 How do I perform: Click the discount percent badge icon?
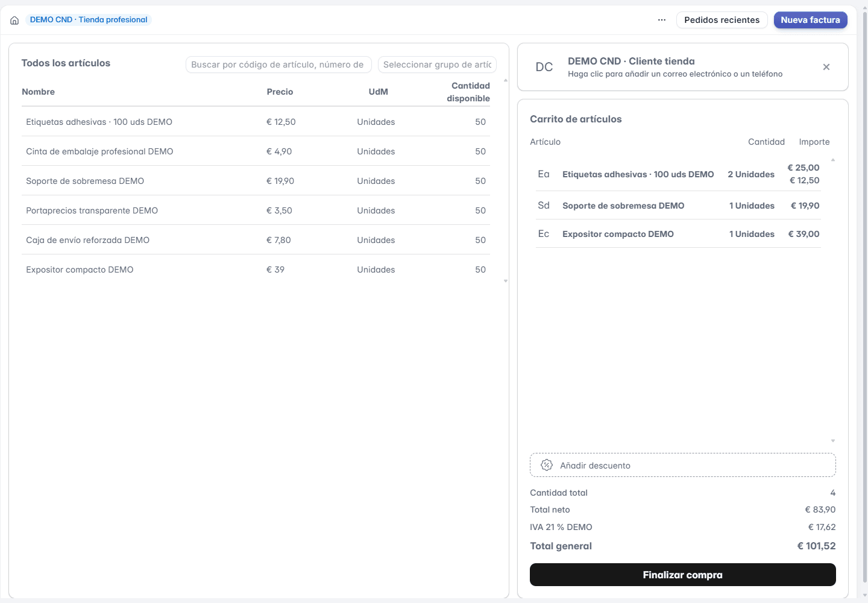[x=547, y=465]
